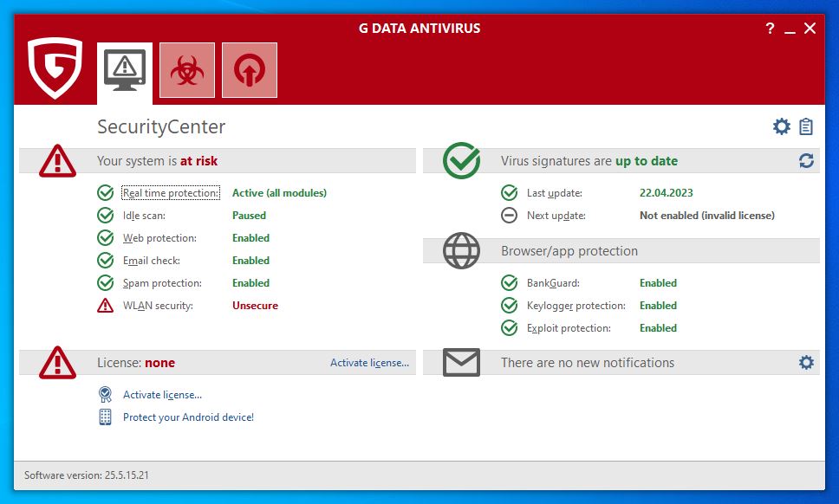Screen dimensions: 839x504
Task: Click the Android device phone icon
Action: (x=106, y=417)
